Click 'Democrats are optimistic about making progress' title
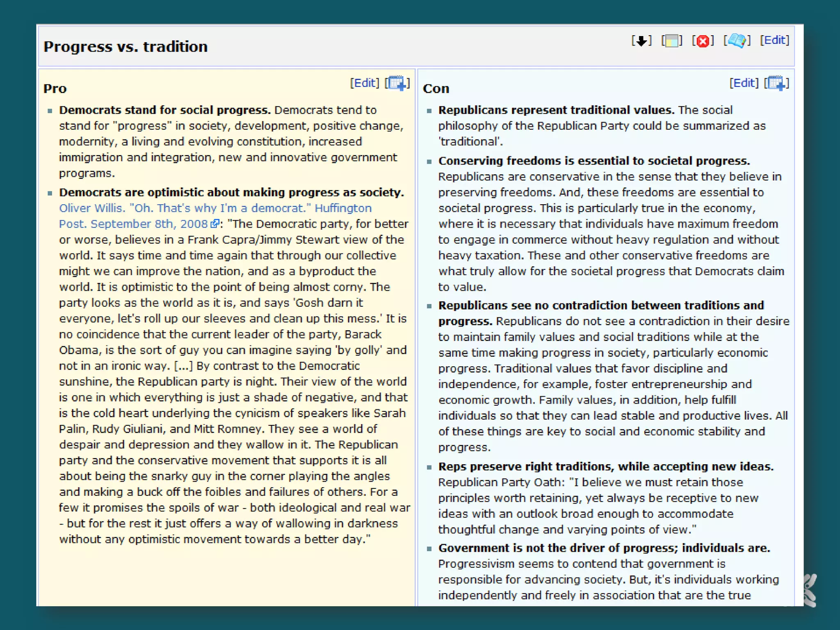The image size is (840, 630). click(231, 193)
